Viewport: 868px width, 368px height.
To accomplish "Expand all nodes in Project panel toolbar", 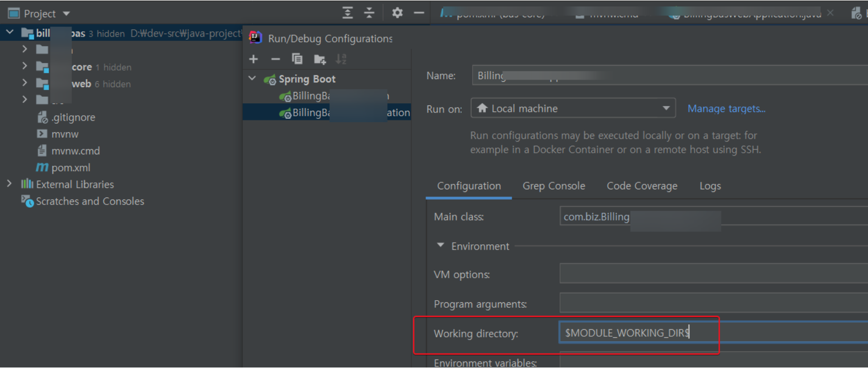I will click(348, 13).
